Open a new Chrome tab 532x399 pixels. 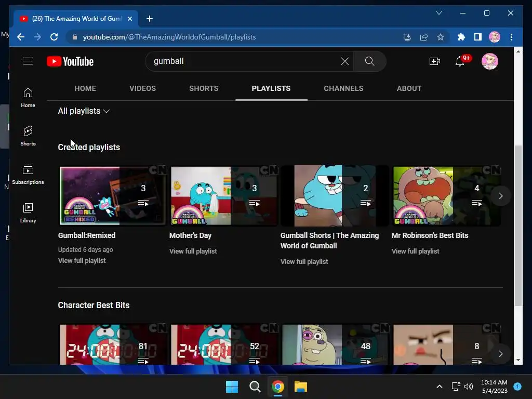tap(149, 19)
